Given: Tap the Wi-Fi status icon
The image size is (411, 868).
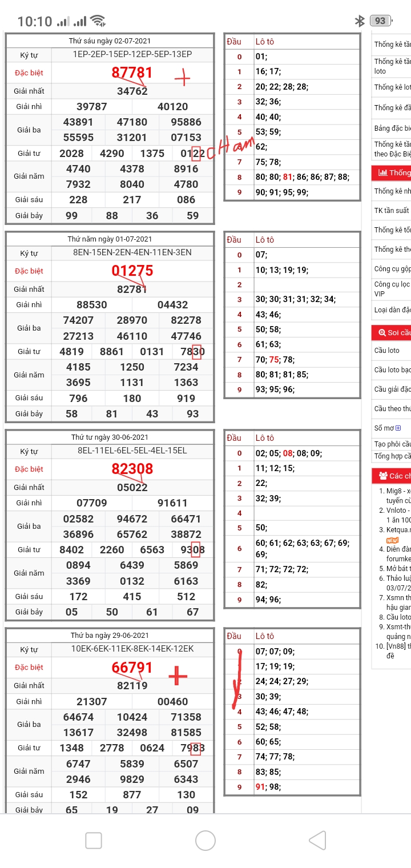Looking at the screenshot, I should [x=98, y=21].
